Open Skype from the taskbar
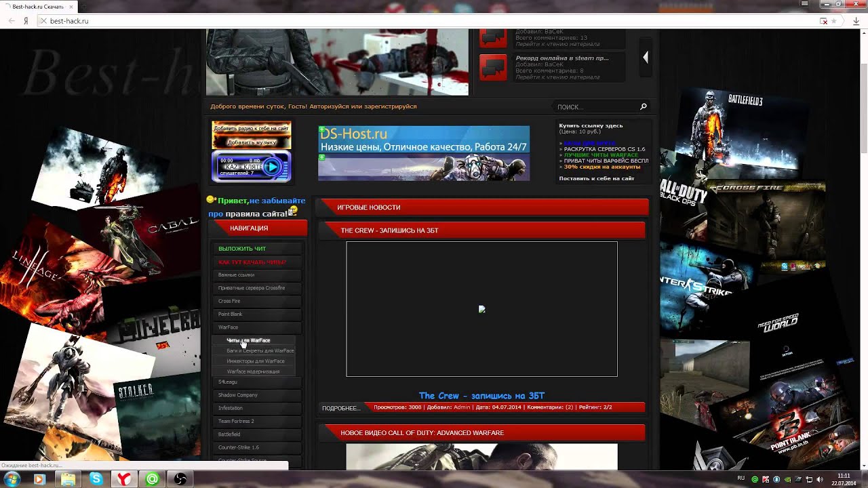868x488 pixels. pyautogui.click(x=96, y=479)
